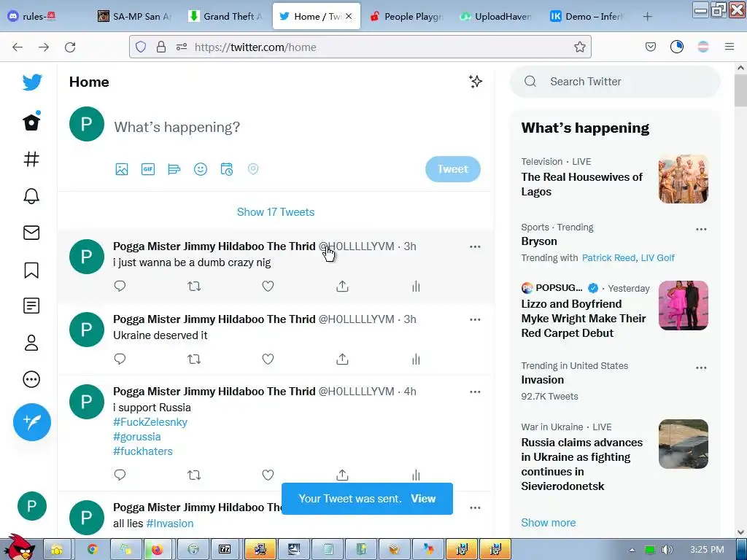Open more options for 'Ukraine deserved it' tweet
The image size is (747, 560).
(475, 319)
